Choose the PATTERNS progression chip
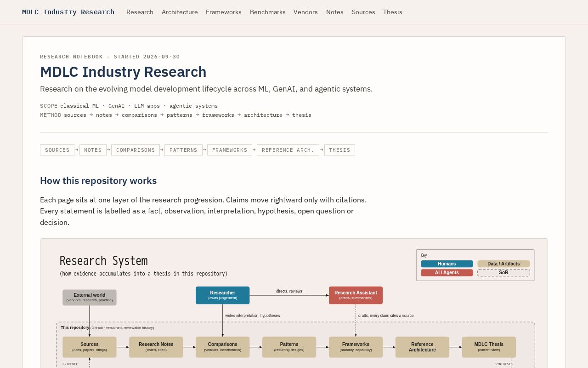Screen dimensions: 588x368 point(183,150)
